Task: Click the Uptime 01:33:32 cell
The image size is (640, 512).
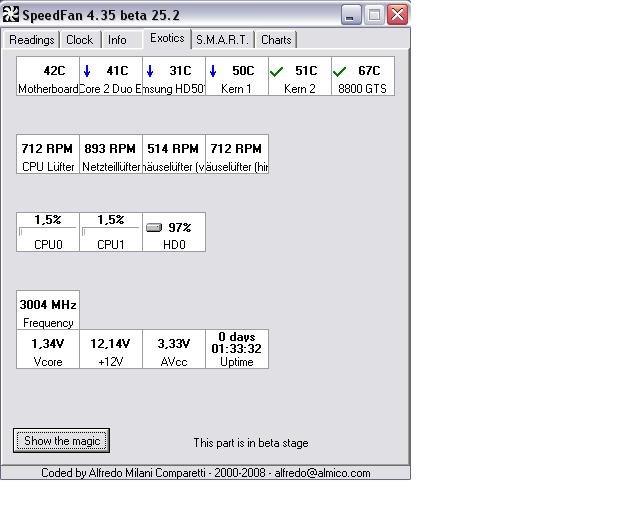Action: [x=237, y=349]
